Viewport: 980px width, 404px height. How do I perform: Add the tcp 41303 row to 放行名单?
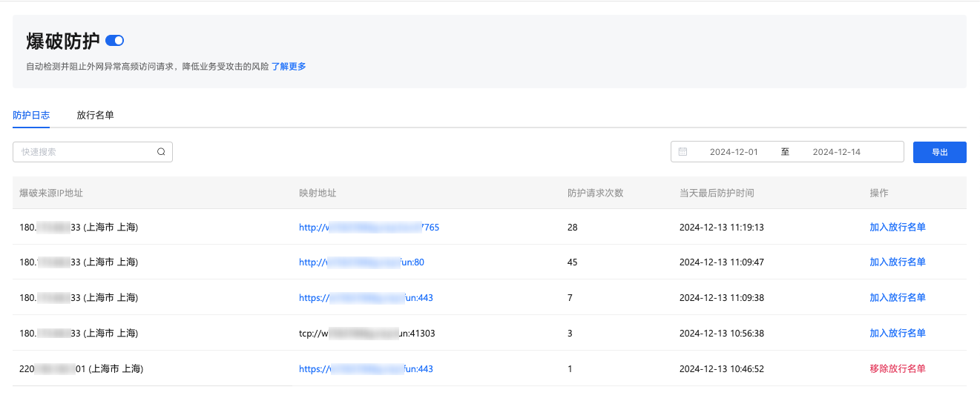[x=897, y=334]
